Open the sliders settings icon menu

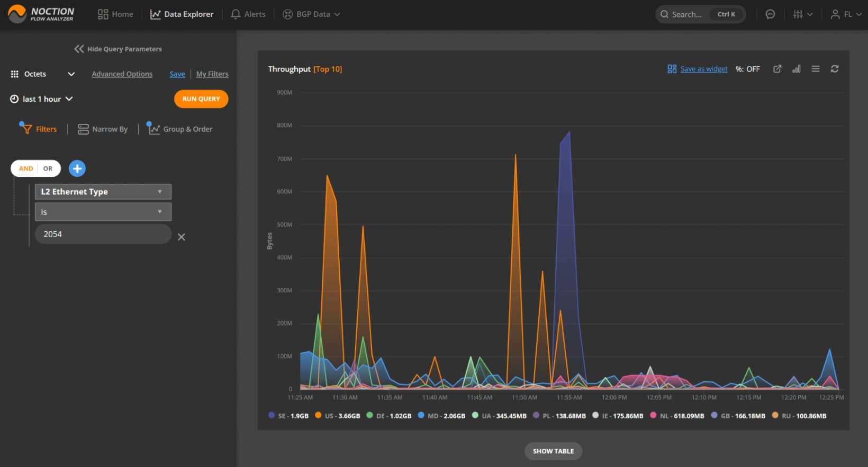tap(802, 14)
